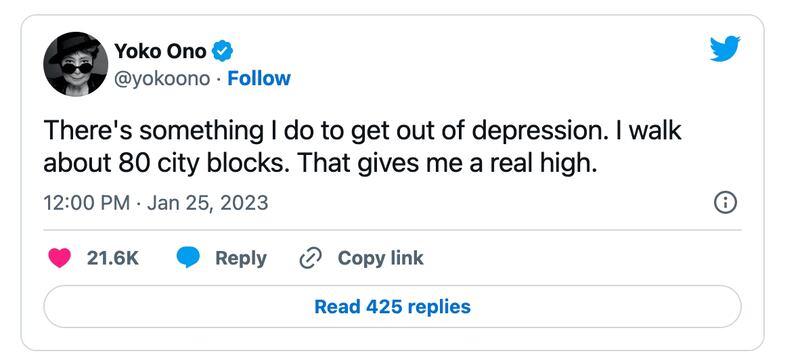
Task: Click the Yoko Ono display name
Action: tap(160, 51)
